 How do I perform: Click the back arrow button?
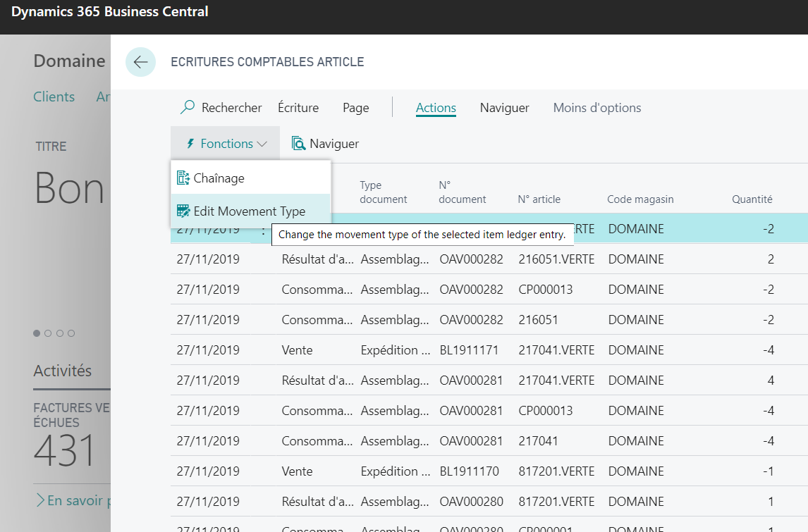(x=140, y=62)
